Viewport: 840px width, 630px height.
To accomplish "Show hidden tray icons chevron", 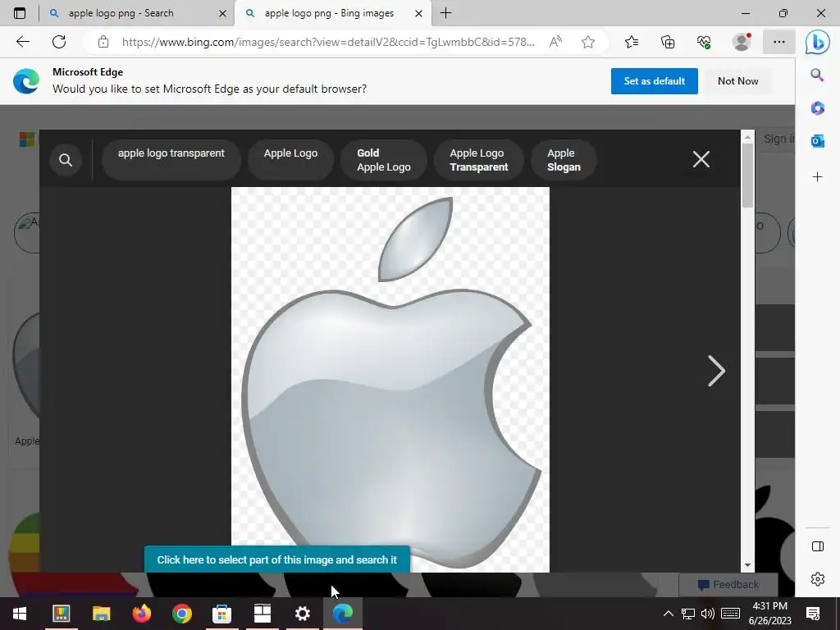I will tap(668, 614).
